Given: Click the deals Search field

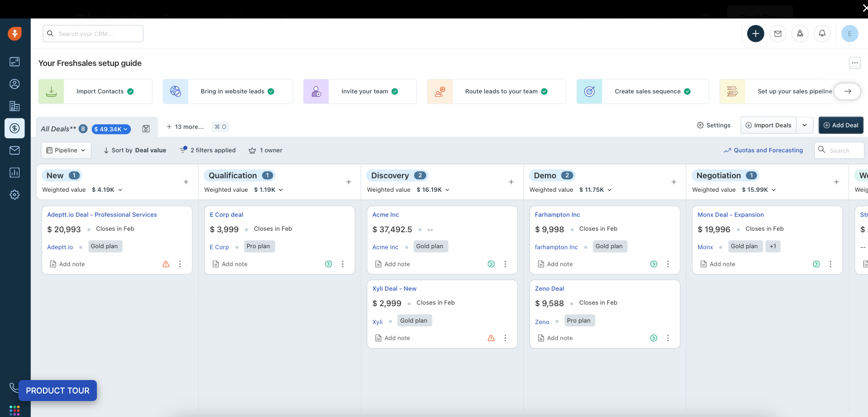Looking at the screenshot, I should pos(839,150).
